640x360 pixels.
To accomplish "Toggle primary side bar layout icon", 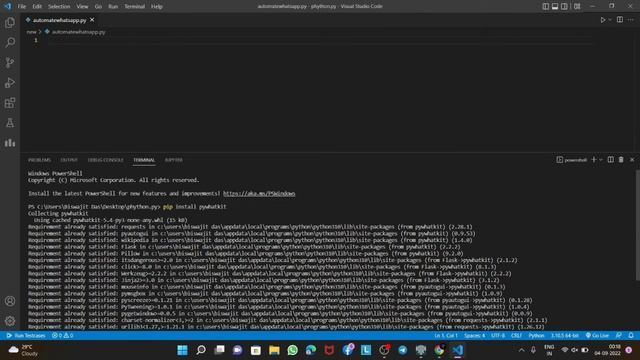I will [x=545, y=6].
